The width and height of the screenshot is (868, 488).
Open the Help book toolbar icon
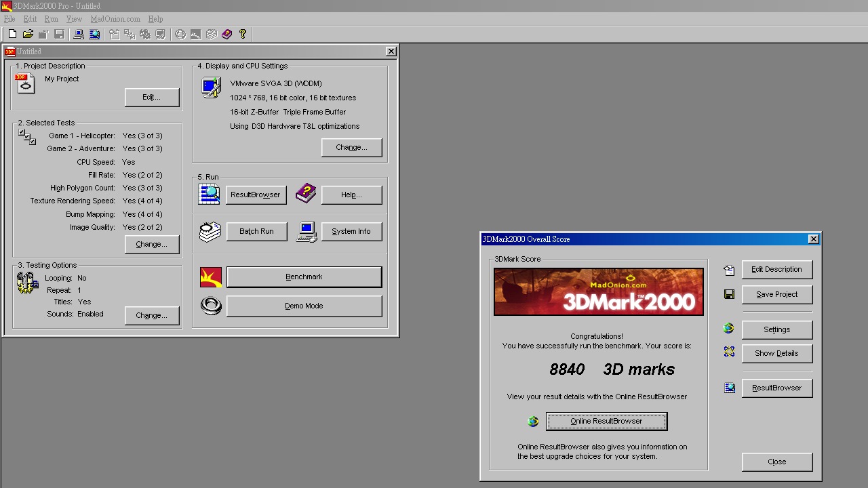[x=226, y=34]
